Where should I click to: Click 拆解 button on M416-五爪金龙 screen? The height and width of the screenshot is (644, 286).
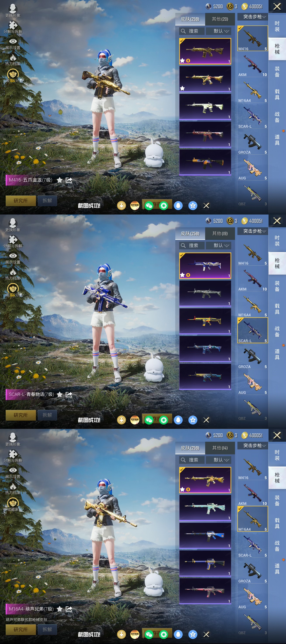[47, 201]
